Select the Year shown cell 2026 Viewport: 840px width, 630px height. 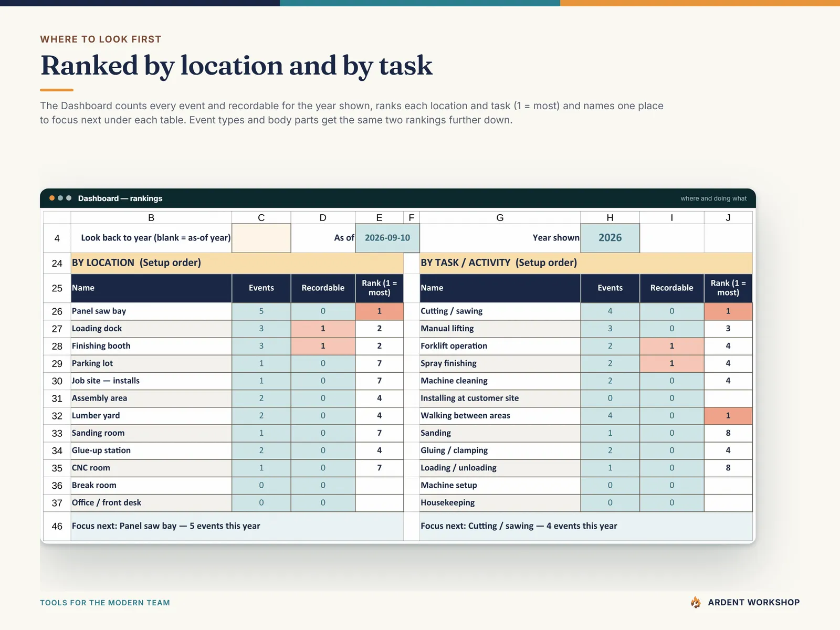pyautogui.click(x=610, y=238)
